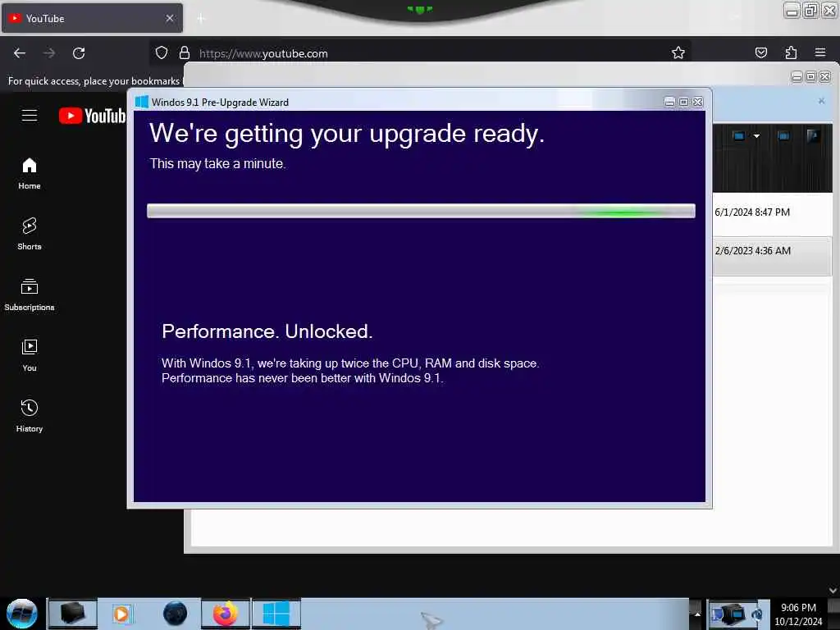The height and width of the screenshot is (630, 840).
Task: Open the Pocket save icon
Action: (x=760, y=52)
